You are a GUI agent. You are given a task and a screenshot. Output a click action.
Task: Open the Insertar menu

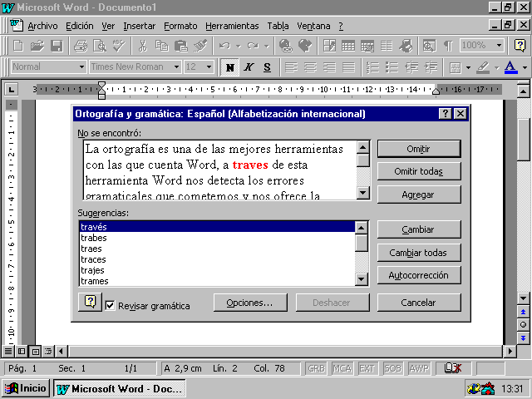(139, 26)
